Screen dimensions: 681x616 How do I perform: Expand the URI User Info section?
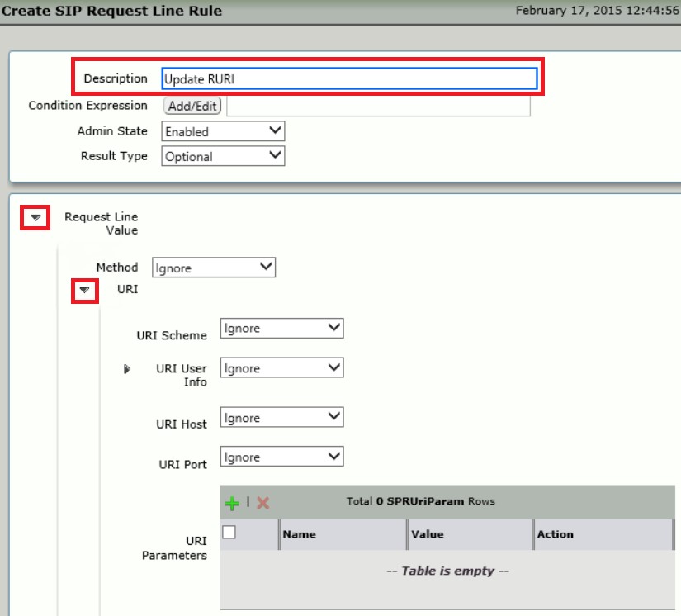[127, 369]
